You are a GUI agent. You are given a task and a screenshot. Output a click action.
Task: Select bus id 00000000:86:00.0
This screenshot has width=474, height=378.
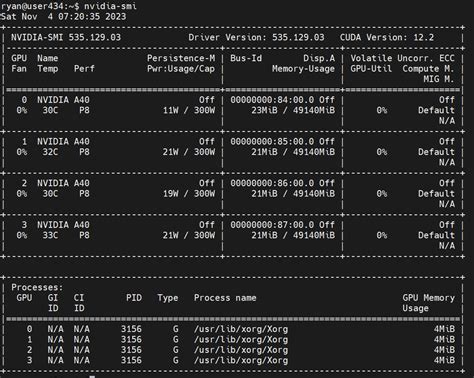coord(272,183)
